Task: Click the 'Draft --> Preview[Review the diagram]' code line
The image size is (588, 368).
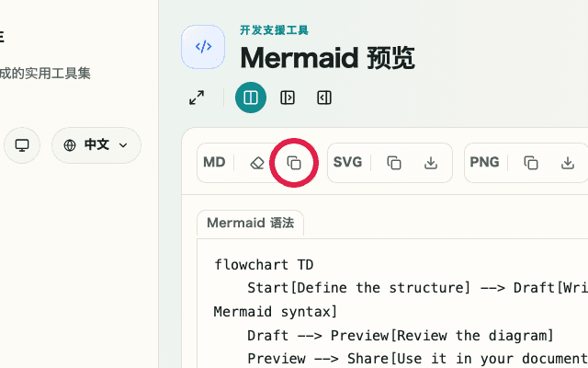Action: click(x=401, y=335)
